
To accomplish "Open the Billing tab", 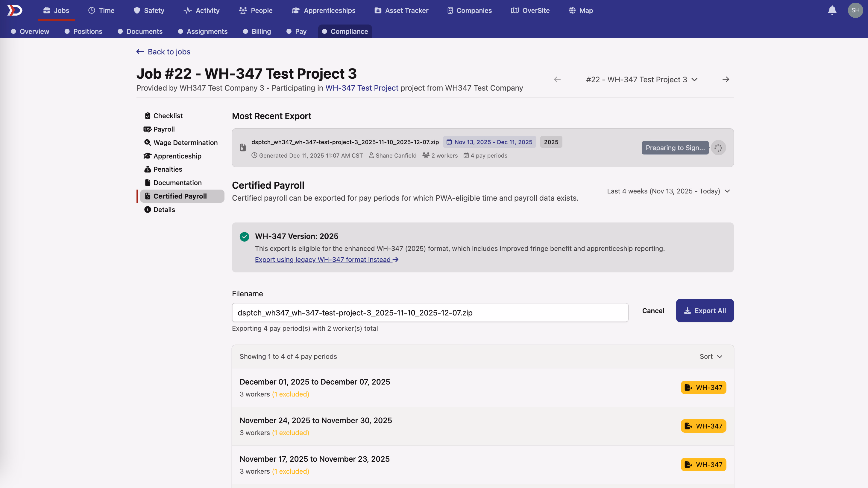I will 257,31.
